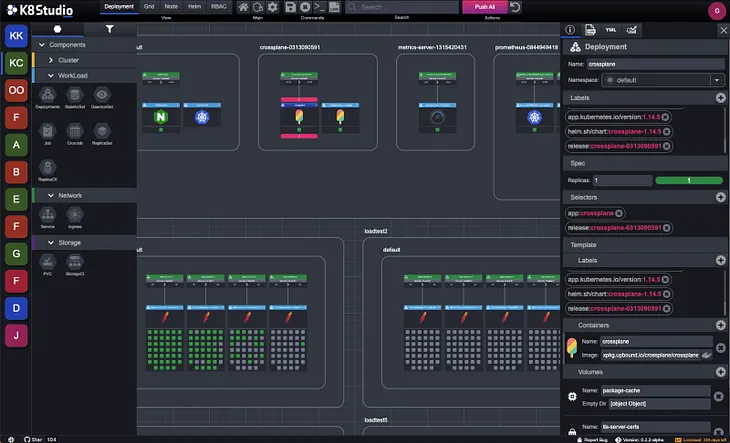This screenshot has height=443, width=730.
Task: Open the info tab in properties panel
Action: 570,30
